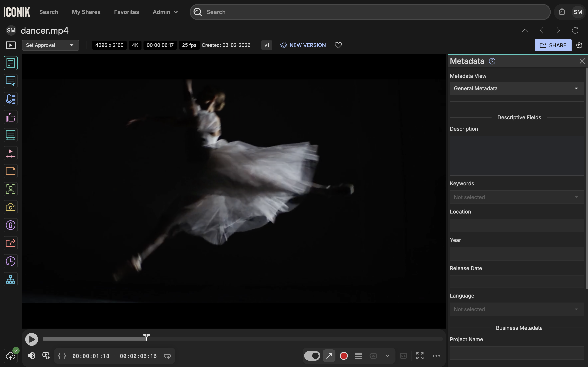Mute audio with the speaker icon
Screen dimensions: 588x367
(x=31, y=356)
